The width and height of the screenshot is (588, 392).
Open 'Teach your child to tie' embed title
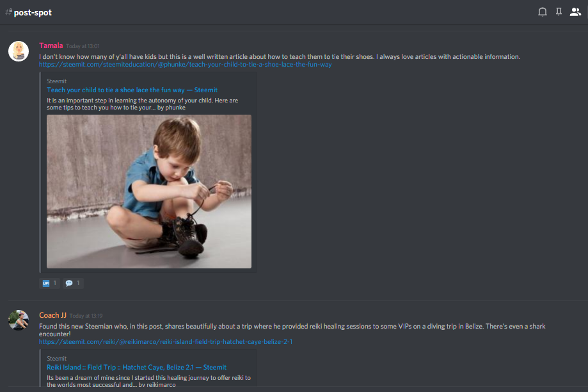132,90
